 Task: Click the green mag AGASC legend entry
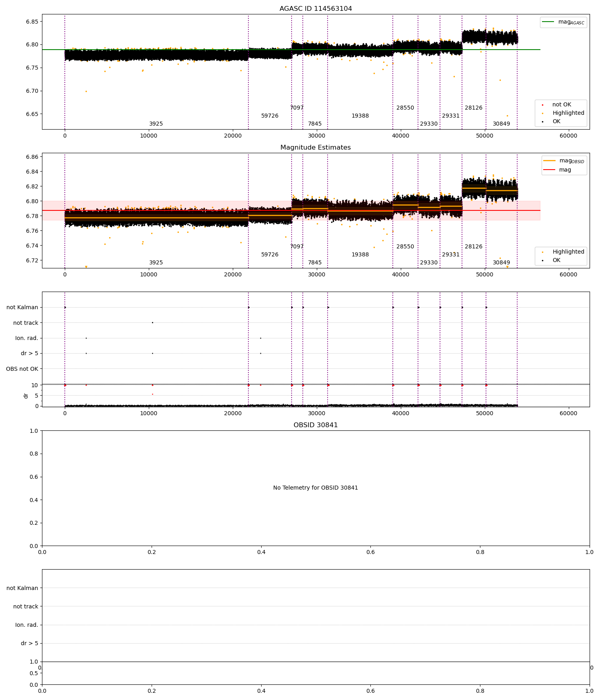[563, 22]
